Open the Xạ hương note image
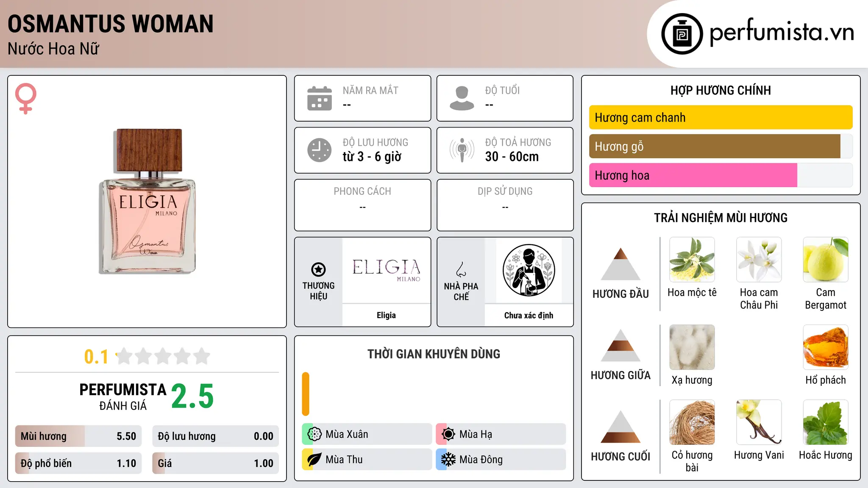868x488 pixels. (x=692, y=347)
